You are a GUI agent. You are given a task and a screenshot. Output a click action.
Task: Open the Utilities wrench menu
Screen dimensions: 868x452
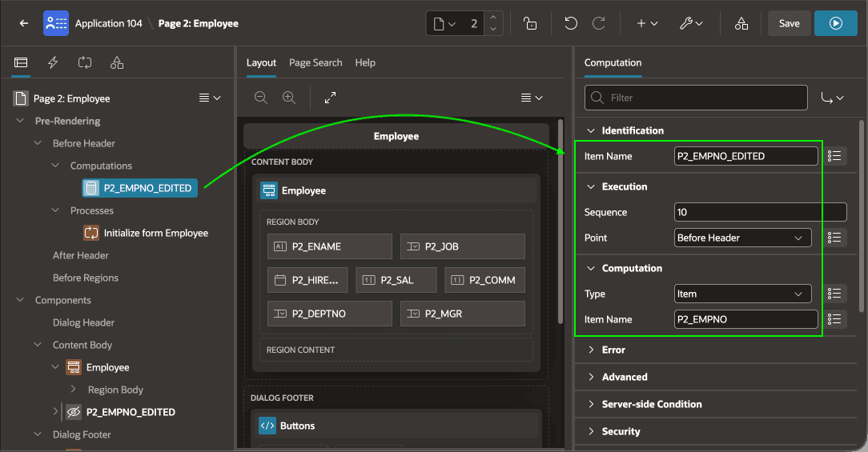click(x=691, y=23)
